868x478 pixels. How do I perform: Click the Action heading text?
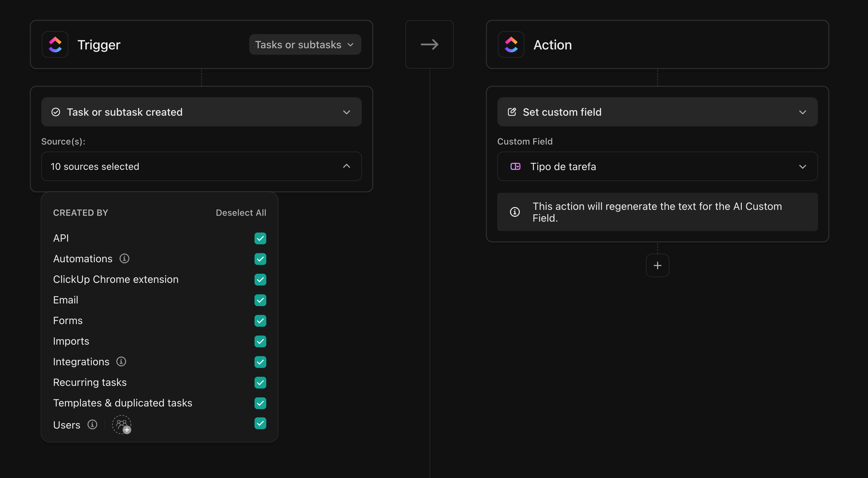coord(553,45)
